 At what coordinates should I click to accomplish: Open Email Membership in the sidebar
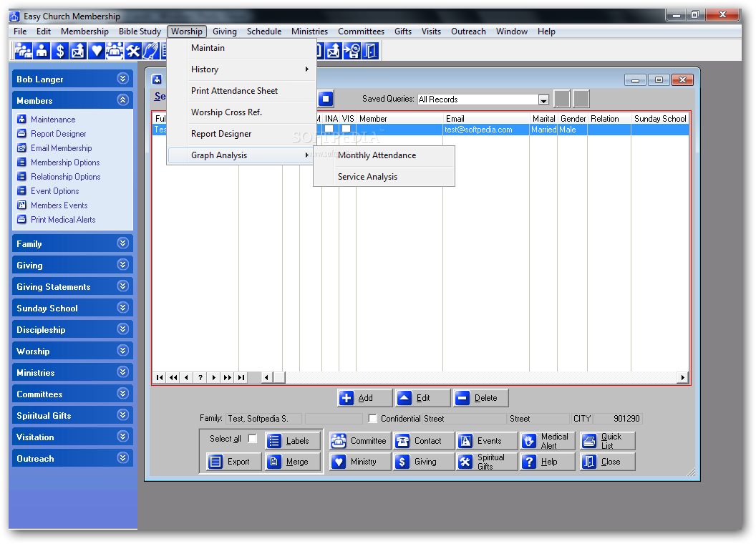click(x=62, y=148)
